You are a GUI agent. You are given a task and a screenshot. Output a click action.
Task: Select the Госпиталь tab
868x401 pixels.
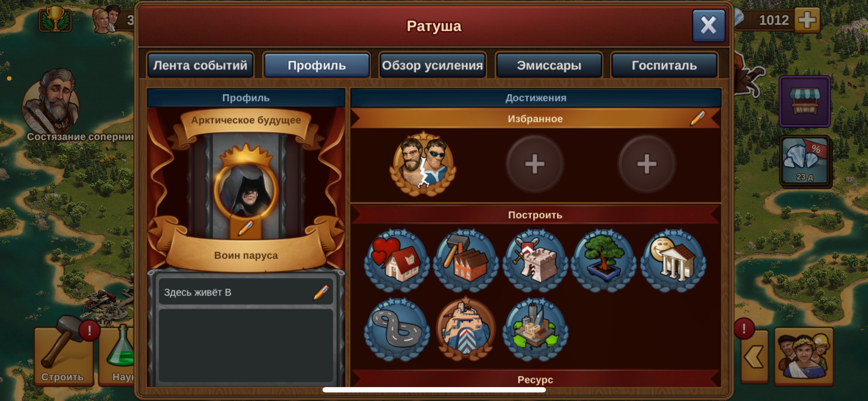click(x=664, y=65)
